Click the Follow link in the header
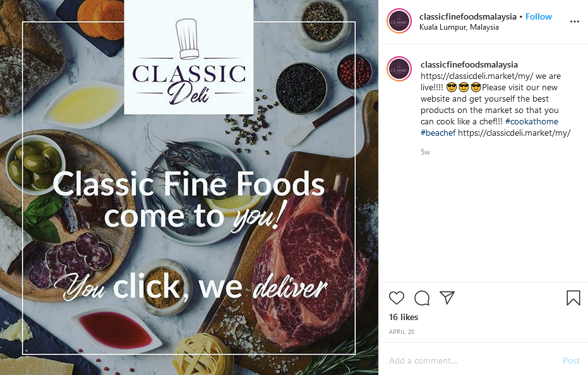This screenshot has height=375, width=588. tap(539, 16)
